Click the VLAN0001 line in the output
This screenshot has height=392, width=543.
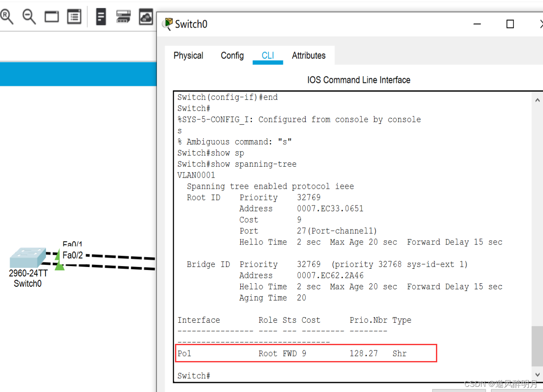coord(196,175)
